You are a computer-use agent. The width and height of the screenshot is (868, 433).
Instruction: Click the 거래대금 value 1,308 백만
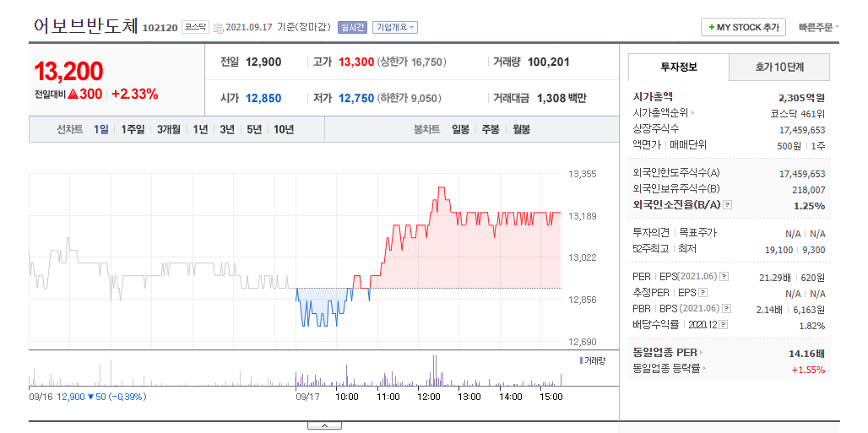561,99
